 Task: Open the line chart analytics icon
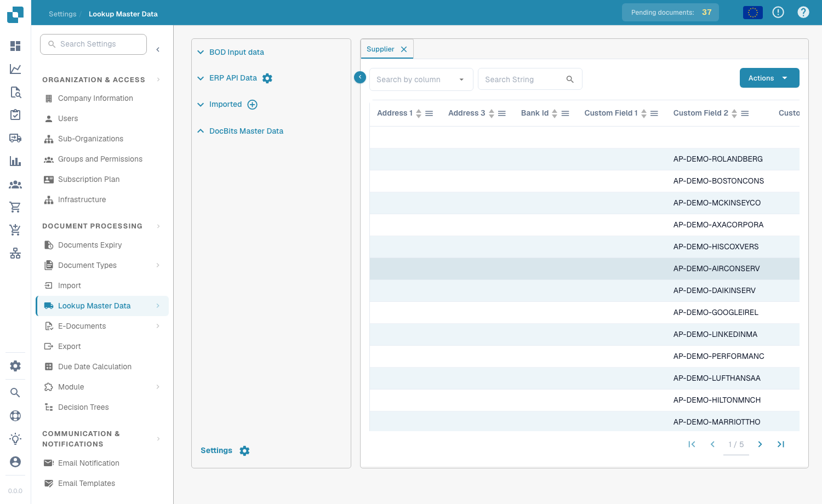click(15, 69)
